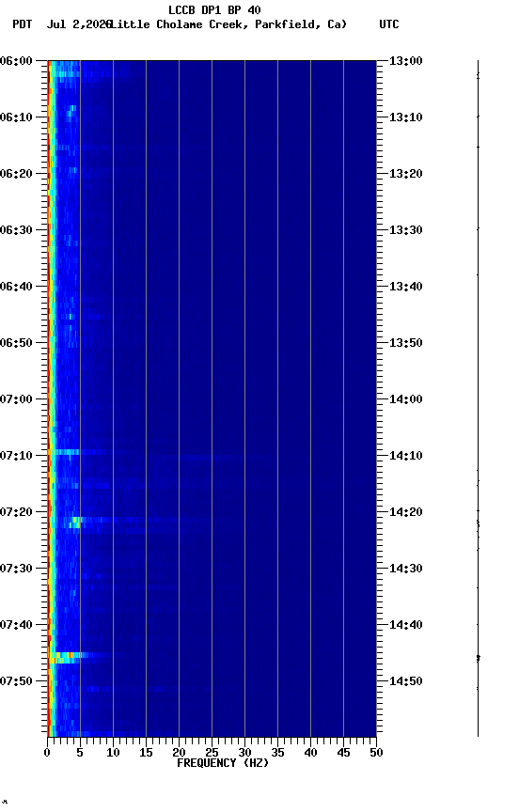Click the 13:10 UTC time label

click(x=406, y=117)
